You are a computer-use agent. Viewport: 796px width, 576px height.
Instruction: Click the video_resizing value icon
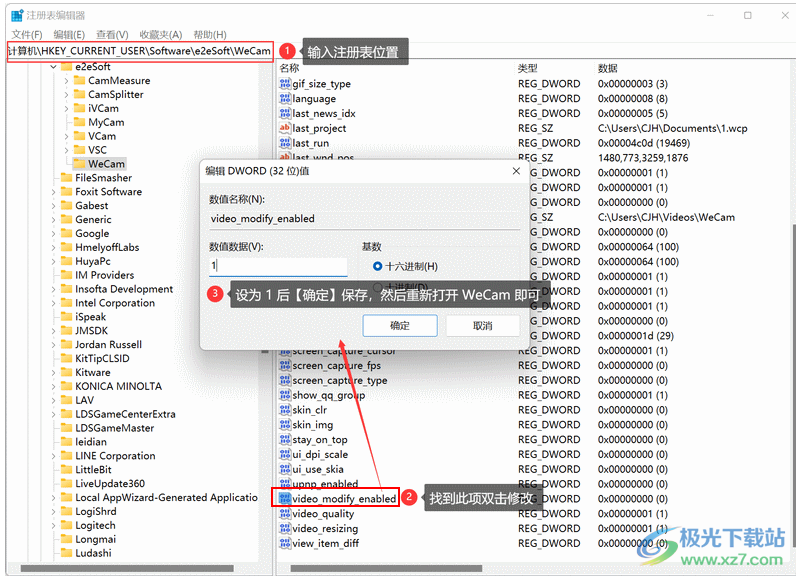[x=285, y=528]
